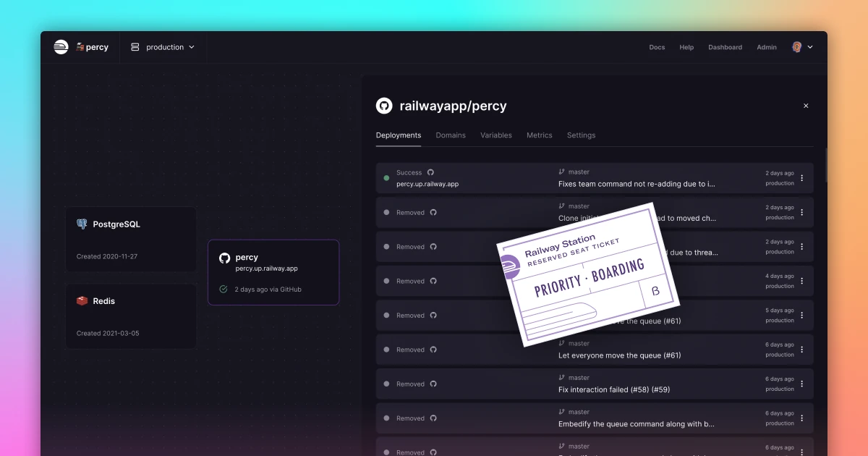The image size is (868, 456).
Task: Click the PostgreSQL elephant icon
Action: click(82, 224)
